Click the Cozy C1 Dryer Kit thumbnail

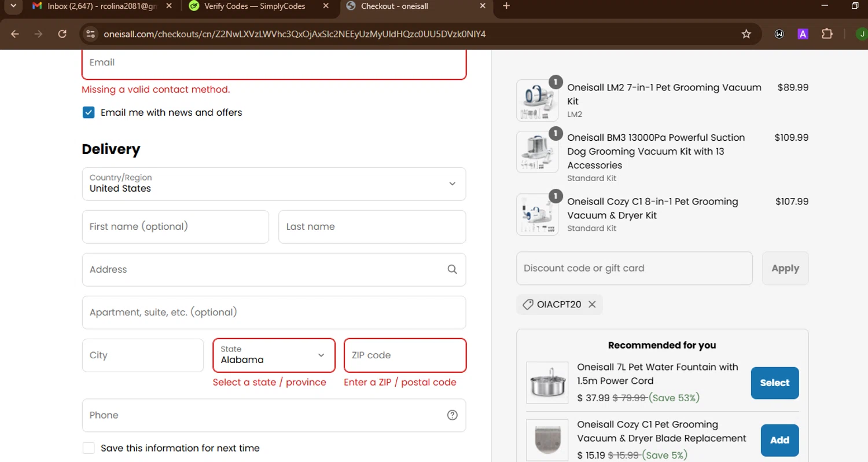coord(538,215)
